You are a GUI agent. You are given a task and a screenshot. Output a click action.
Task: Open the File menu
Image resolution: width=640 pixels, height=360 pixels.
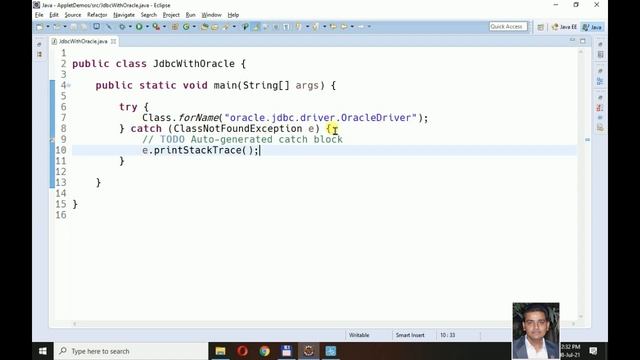39,15
